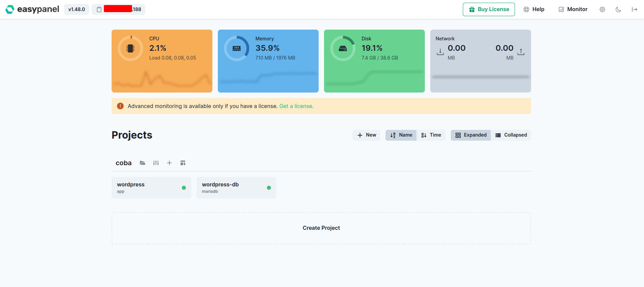Click the Create Project area
Viewport: 644px width, 287px height.
[321, 228]
